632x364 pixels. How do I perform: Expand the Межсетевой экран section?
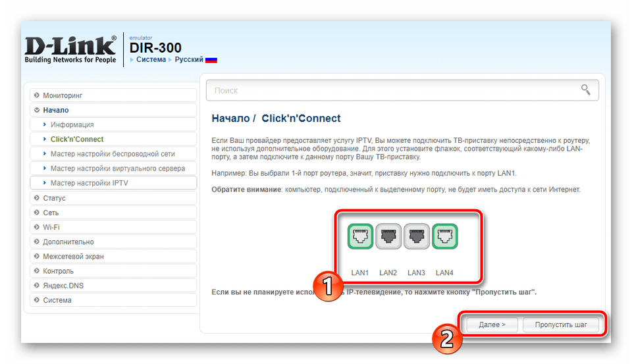click(113, 256)
